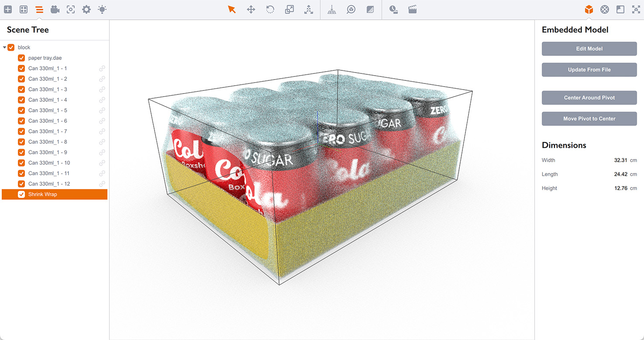Viewport: 644px width, 340px height.
Task: Click Update From File button
Action: click(589, 69)
